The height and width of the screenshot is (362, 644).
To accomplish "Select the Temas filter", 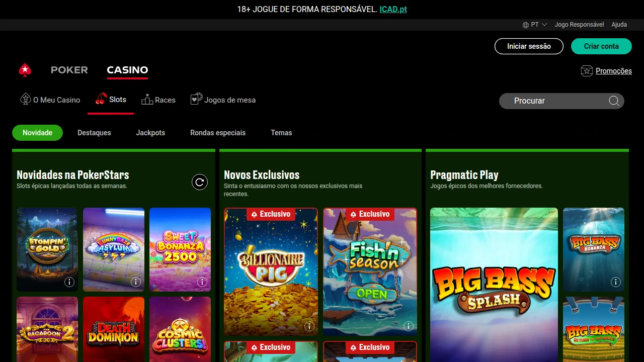I will (x=281, y=133).
